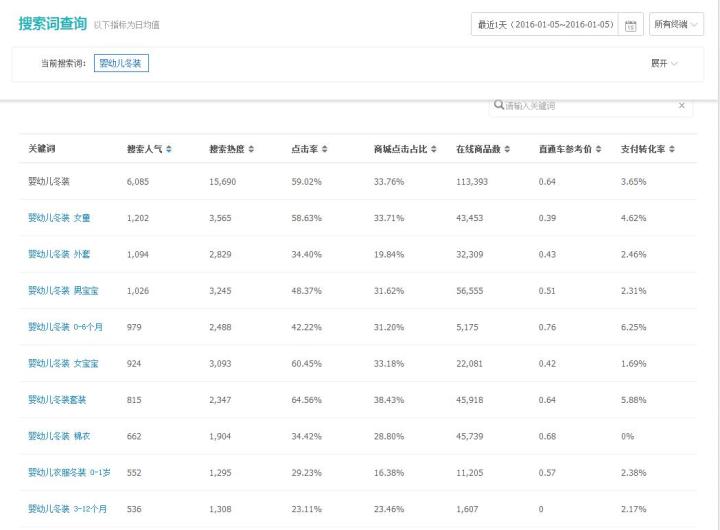This screenshot has width=720, height=530.
Task: Open the 最近1天 date range selector
Action: click(x=544, y=25)
